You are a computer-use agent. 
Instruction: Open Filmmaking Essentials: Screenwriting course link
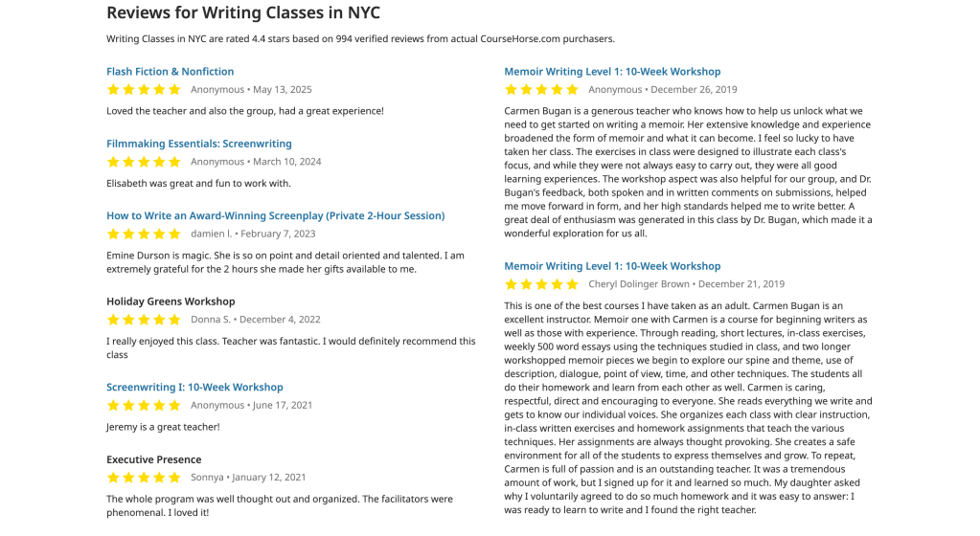198,144
